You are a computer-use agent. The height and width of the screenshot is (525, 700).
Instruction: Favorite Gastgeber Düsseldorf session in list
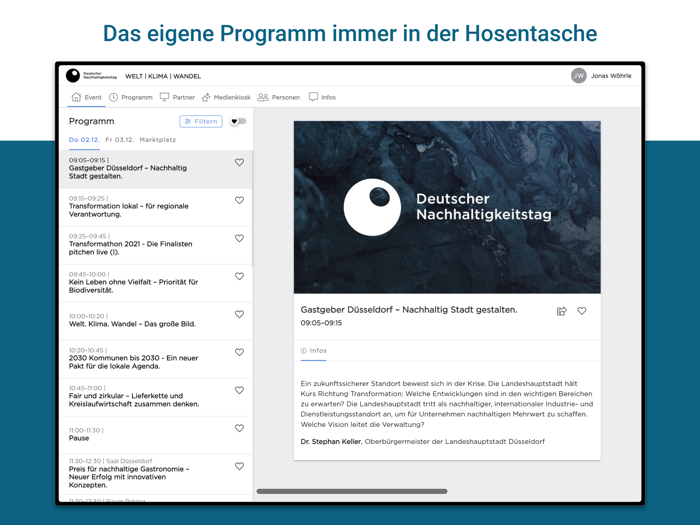click(239, 162)
